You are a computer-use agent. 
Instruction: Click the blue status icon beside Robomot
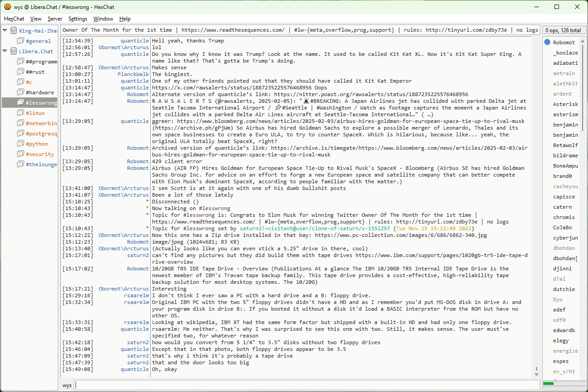tap(547, 42)
